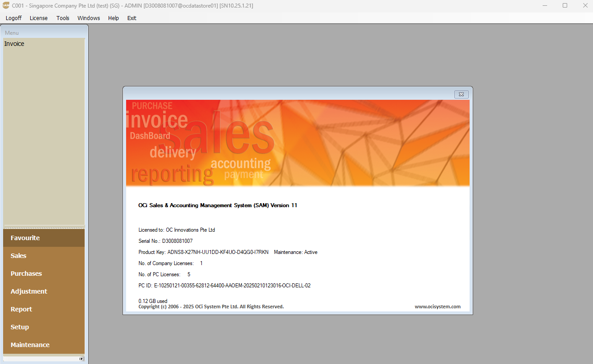The image size is (593, 364).
Task: Click the sidebar overflow arrow at bottom
Action: click(81, 359)
